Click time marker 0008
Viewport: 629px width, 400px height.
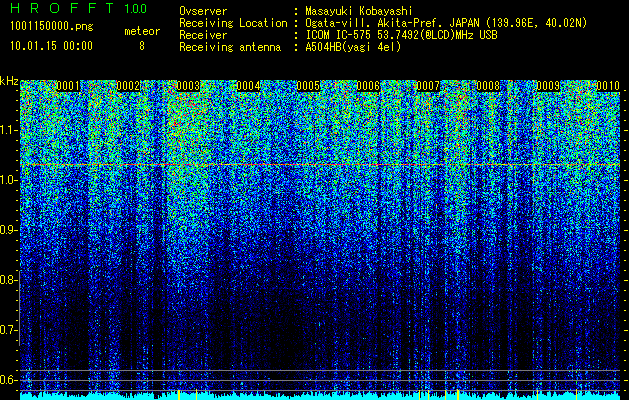488,86
